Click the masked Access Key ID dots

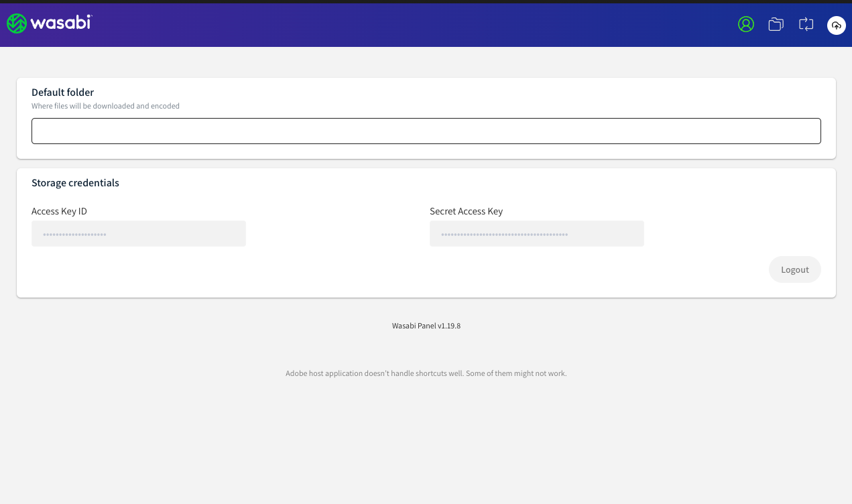click(x=76, y=233)
